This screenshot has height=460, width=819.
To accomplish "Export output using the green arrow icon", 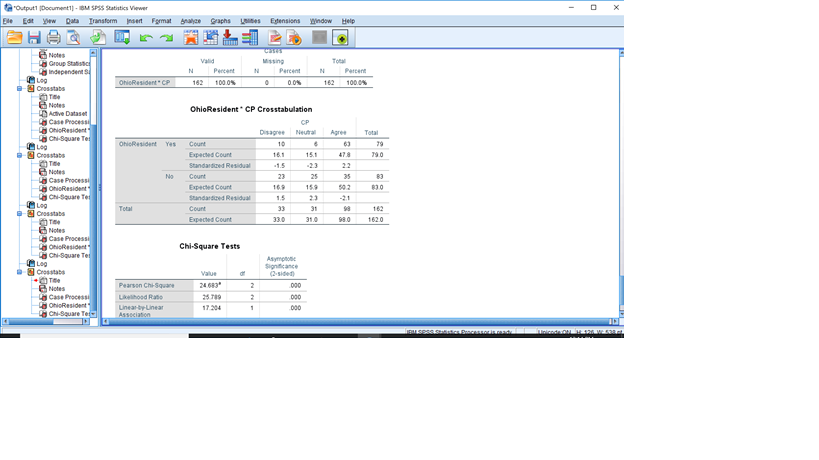I will coord(98,38).
